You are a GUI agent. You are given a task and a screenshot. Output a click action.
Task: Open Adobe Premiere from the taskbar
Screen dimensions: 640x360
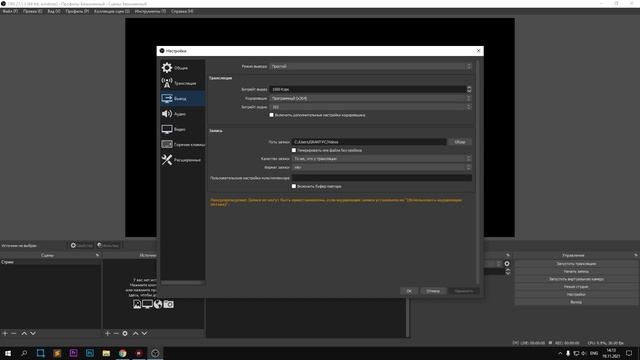coord(73,353)
